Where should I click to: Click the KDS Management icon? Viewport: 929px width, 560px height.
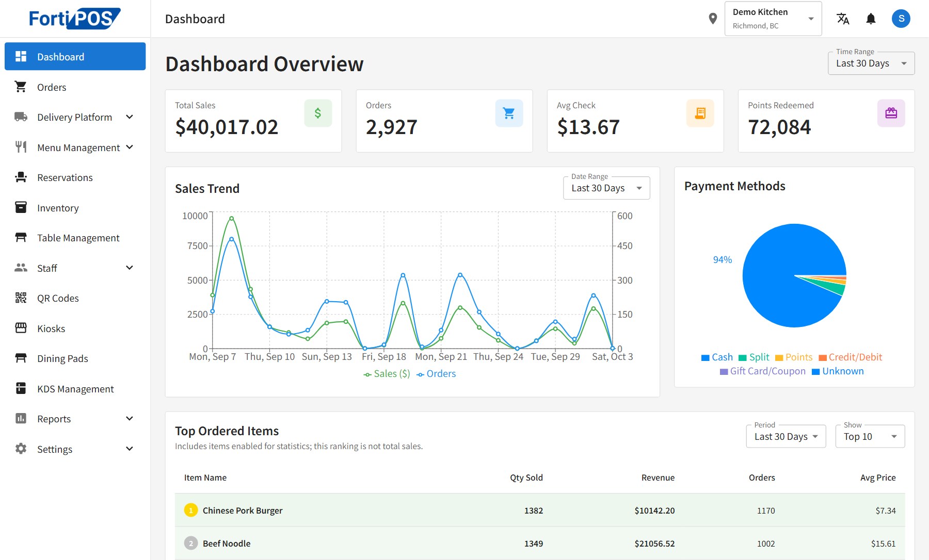point(21,388)
